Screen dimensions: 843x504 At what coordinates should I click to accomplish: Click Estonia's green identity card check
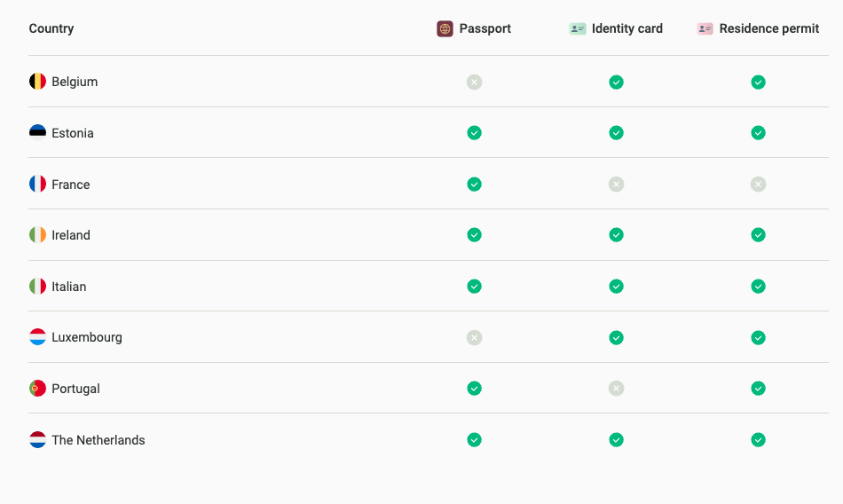click(617, 133)
